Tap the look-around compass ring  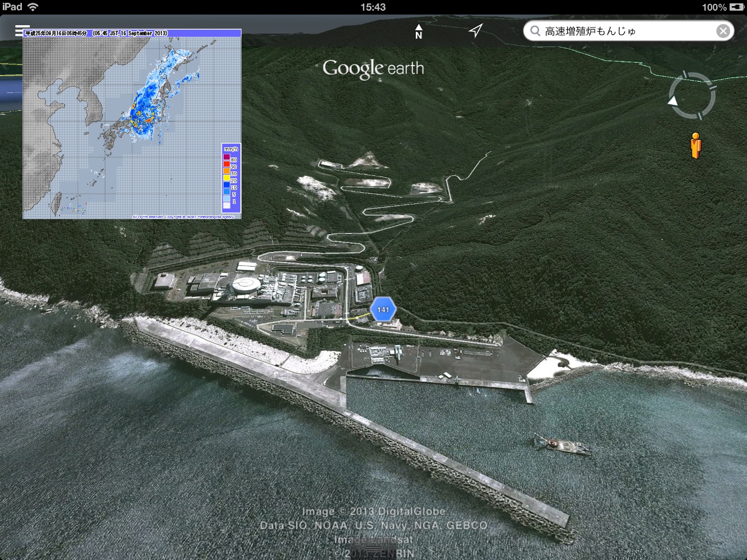click(x=692, y=96)
